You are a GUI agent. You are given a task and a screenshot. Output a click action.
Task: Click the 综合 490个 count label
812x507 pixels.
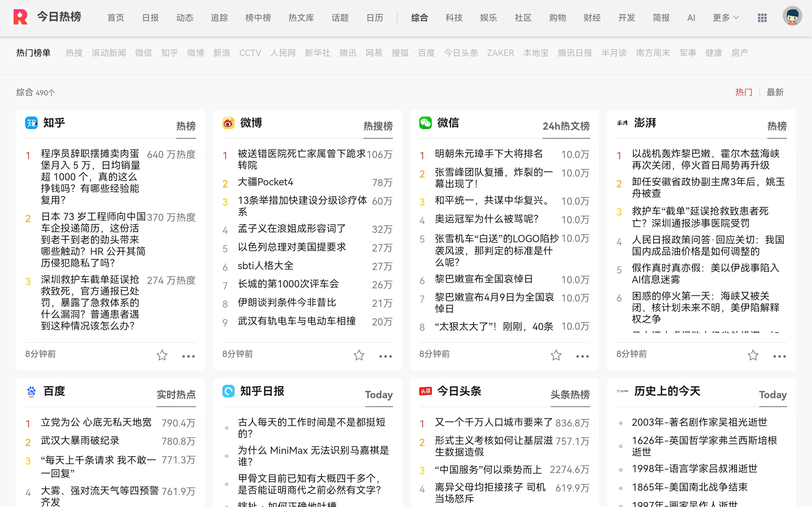[x=36, y=92]
